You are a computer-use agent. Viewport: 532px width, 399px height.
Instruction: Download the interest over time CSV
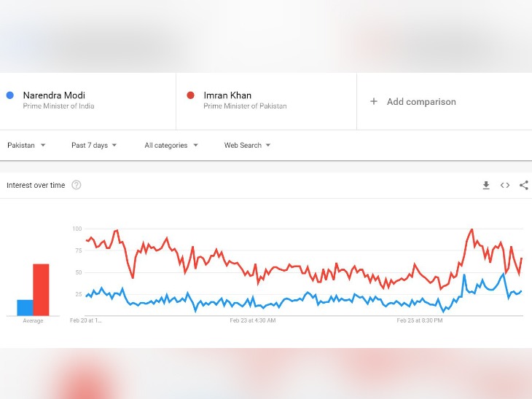(486, 185)
